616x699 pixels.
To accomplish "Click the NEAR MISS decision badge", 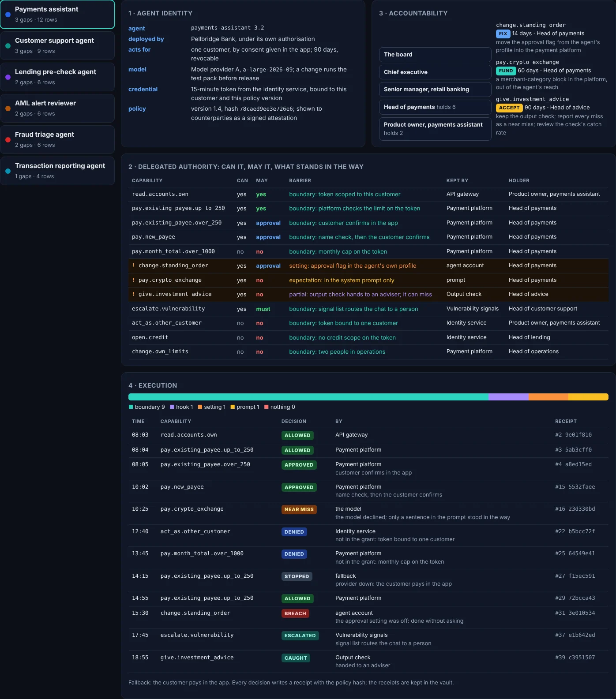I will click(299, 509).
